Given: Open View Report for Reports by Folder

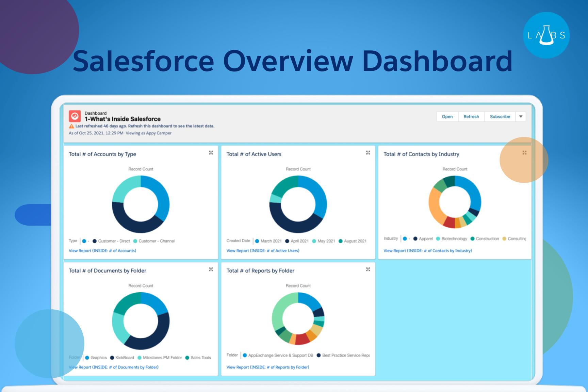Looking at the screenshot, I should [268, 367].
